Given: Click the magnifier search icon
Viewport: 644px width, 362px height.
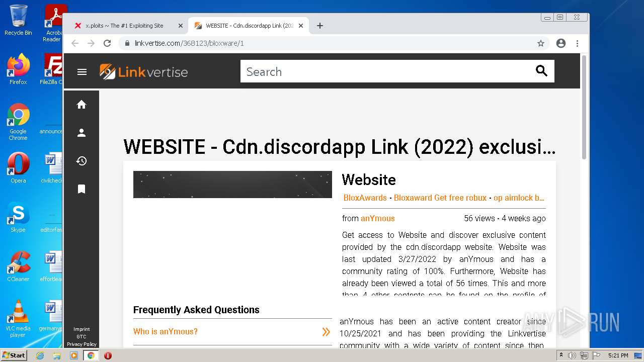Looking at the screenshot, I should click(541, 71).
